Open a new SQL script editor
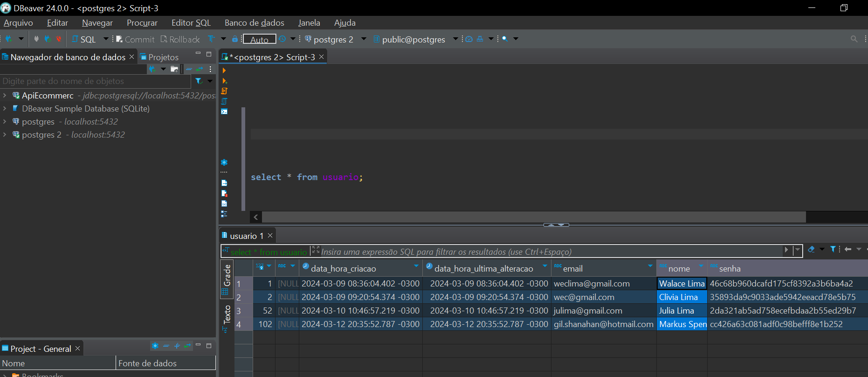This screenshot has height=377, width=868. pos(84,39)
